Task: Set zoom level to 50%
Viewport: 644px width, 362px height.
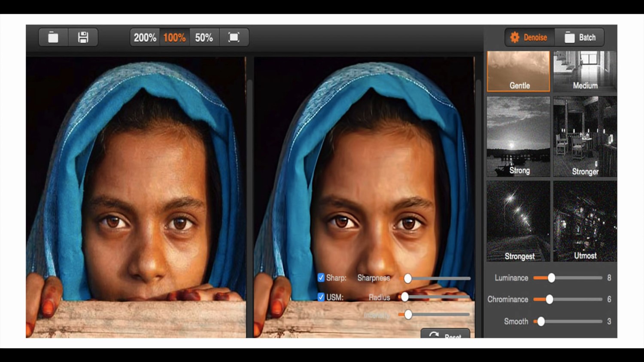Action: click(x=204, y=37)
